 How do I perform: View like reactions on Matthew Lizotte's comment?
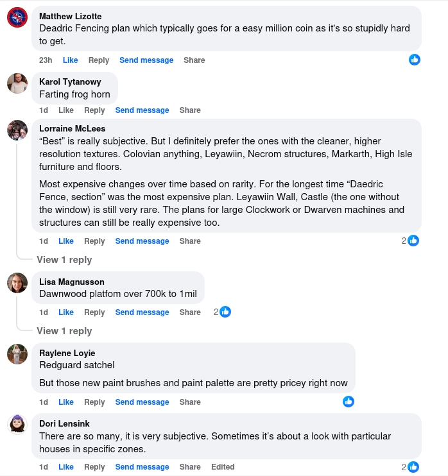(x=415, y=60)
